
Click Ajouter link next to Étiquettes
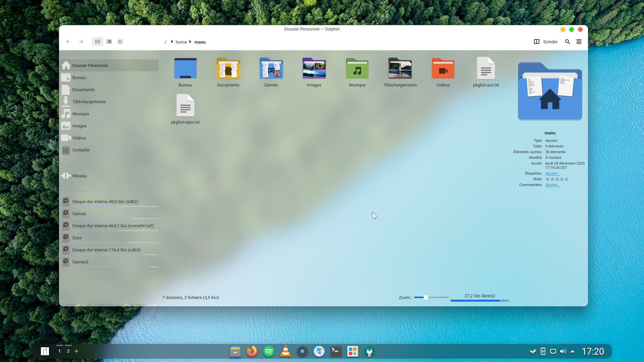pos(552,173)
